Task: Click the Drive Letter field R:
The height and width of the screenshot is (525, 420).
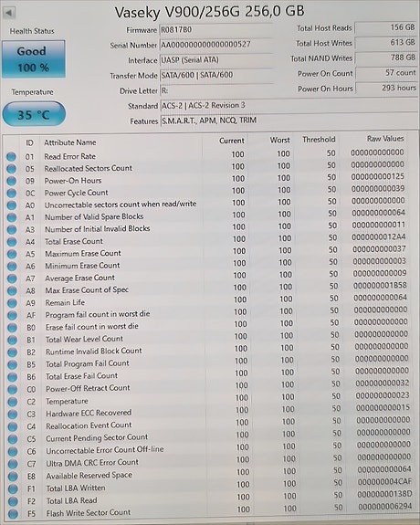Action: point(216,90)
